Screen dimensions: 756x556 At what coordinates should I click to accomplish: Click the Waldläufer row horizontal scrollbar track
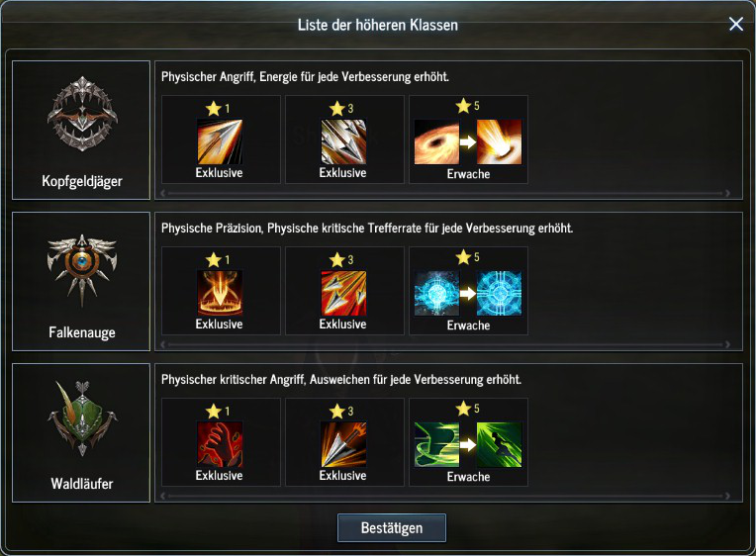click(x=445, y=496)
